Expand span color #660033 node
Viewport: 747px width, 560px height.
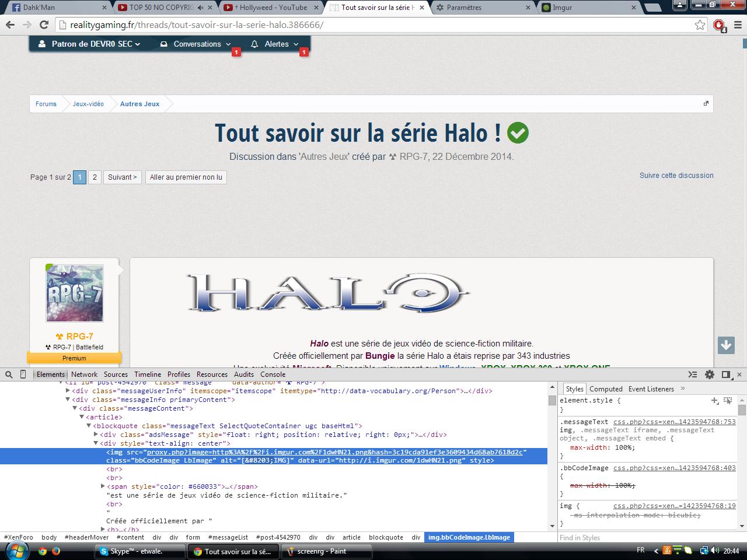[x=103, y=487]
